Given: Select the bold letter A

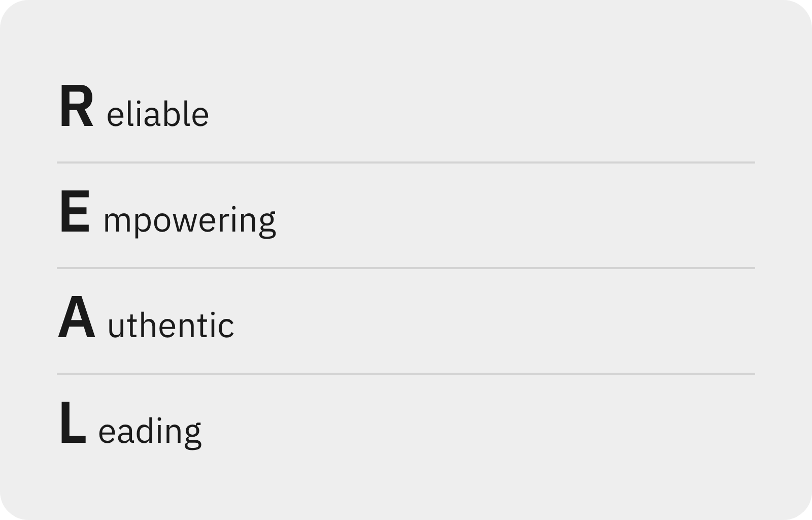Looking at the screenshot, I should click(77, 317).
